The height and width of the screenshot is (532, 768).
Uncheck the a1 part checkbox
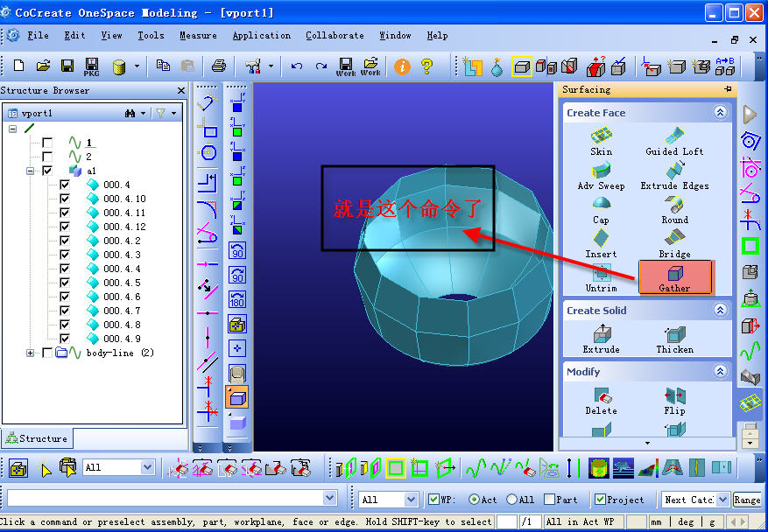pos(47,171)
